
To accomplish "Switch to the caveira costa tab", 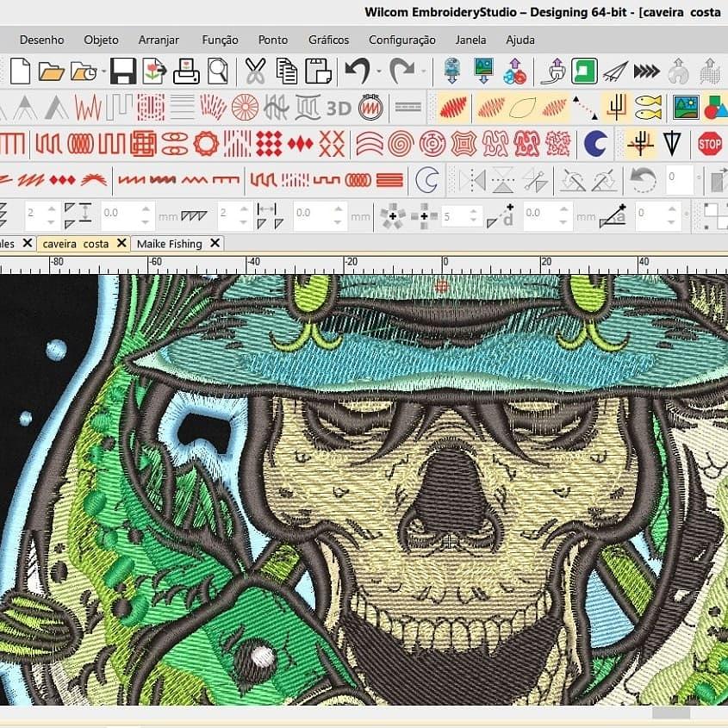I will pyautogui.click(x=76, y=244).
